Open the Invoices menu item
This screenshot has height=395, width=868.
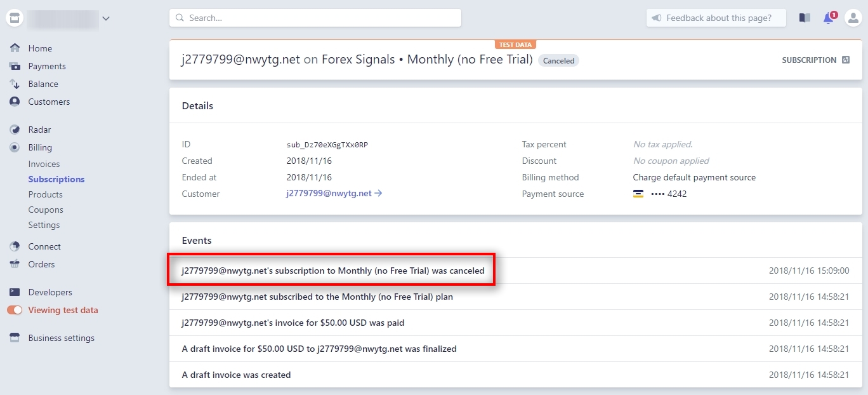coord(44,164)
